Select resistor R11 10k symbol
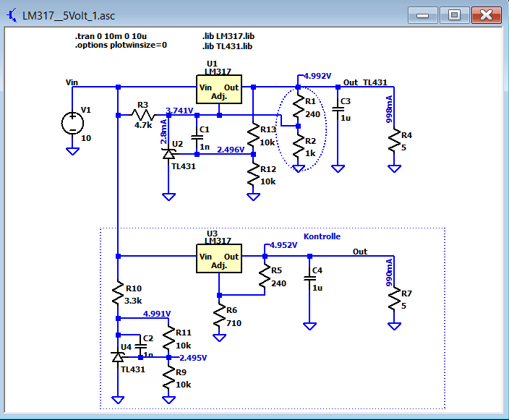The image size is (509, 420). (x=168, y=338)
